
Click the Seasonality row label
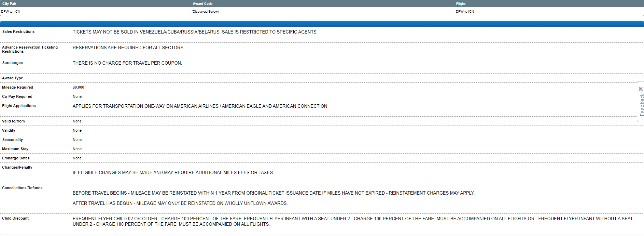(x=13, y=140)
